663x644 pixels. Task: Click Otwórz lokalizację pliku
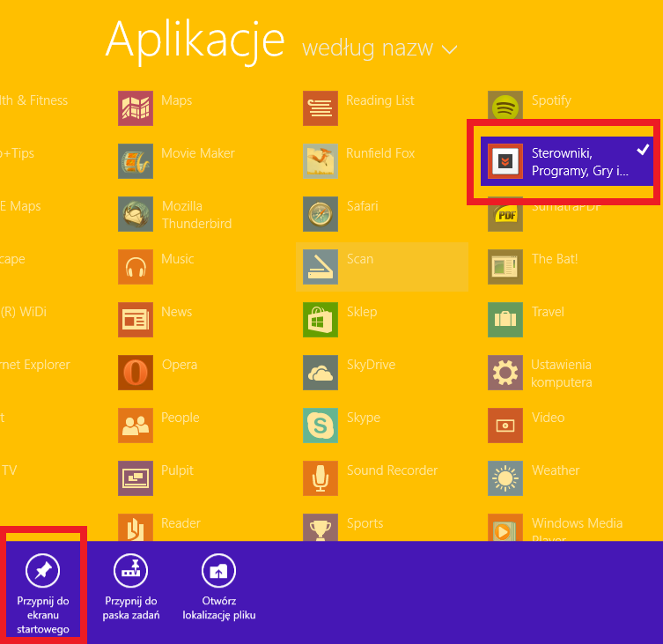point(218,587)
